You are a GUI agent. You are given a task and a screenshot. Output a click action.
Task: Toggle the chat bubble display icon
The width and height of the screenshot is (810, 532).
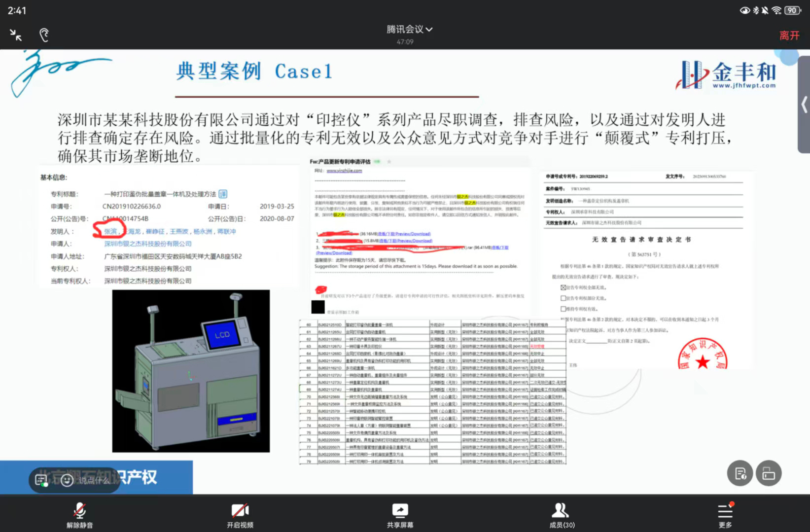coord(41,480)
